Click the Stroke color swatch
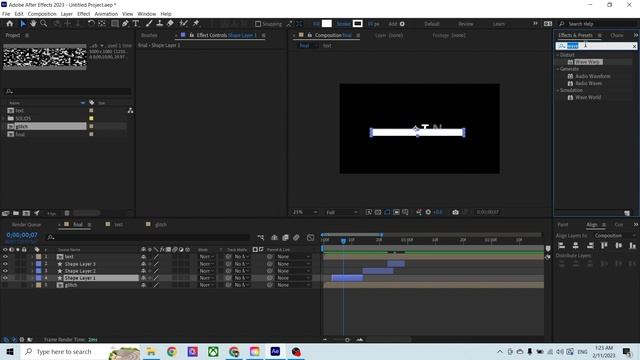This screenshot has width=640, height=360. pos(358,24)
